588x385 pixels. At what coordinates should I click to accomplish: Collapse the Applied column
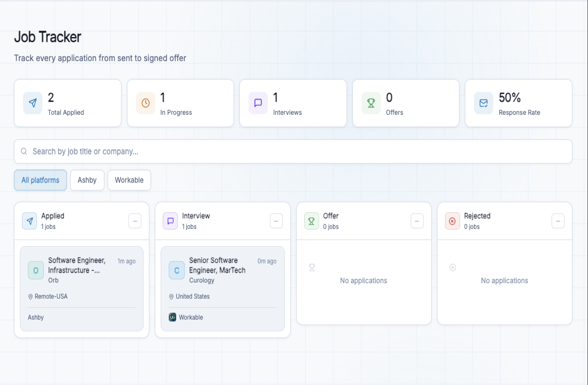[x=135, y=221]
